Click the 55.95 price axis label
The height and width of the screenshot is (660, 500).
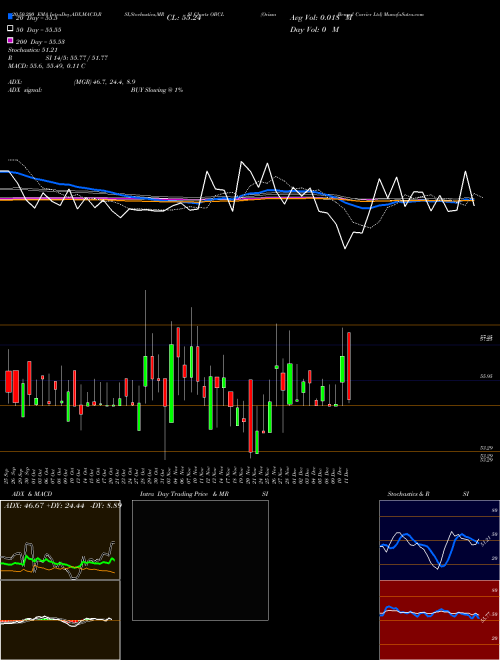pos(486,376)
